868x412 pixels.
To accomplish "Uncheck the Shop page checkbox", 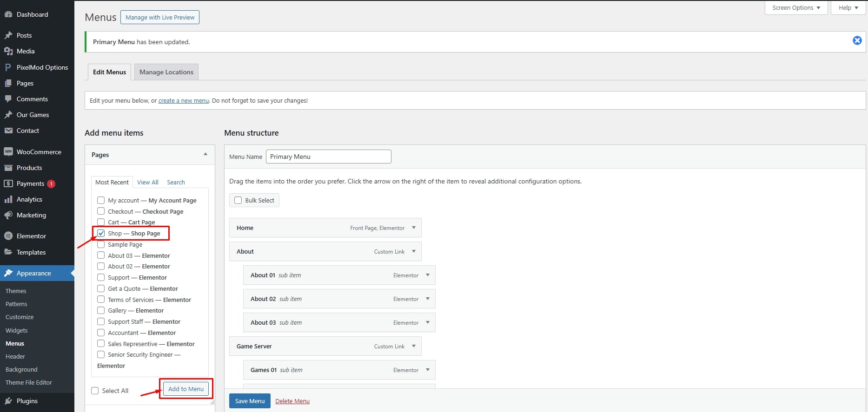I will [x=101, y=233].
